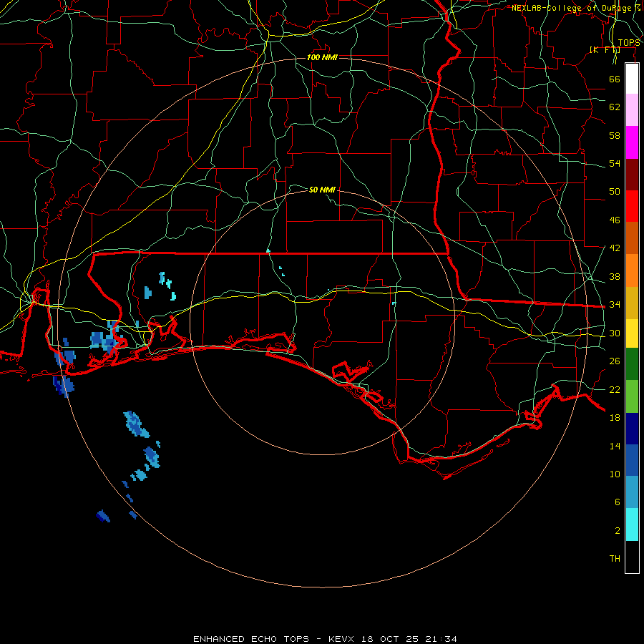Image resolution: width=644 pixels, height=644 pixels.
Task: Click the magenta 58 kft color band
Action: (x=632, y=142)
